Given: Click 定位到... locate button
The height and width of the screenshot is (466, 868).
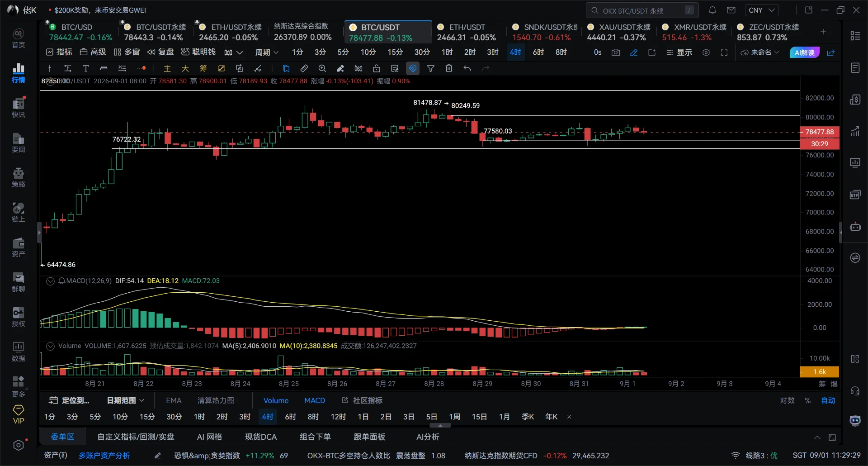Looking at the screenshot, I should pos(69,400).
